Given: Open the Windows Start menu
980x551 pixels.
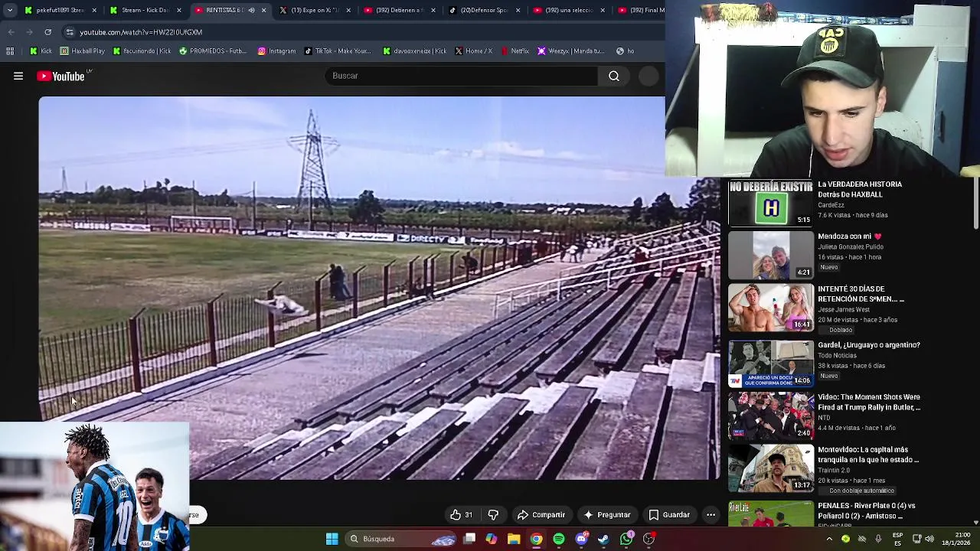Looking at the screenshot, I should pyautogui.click(x=332, y=539).
